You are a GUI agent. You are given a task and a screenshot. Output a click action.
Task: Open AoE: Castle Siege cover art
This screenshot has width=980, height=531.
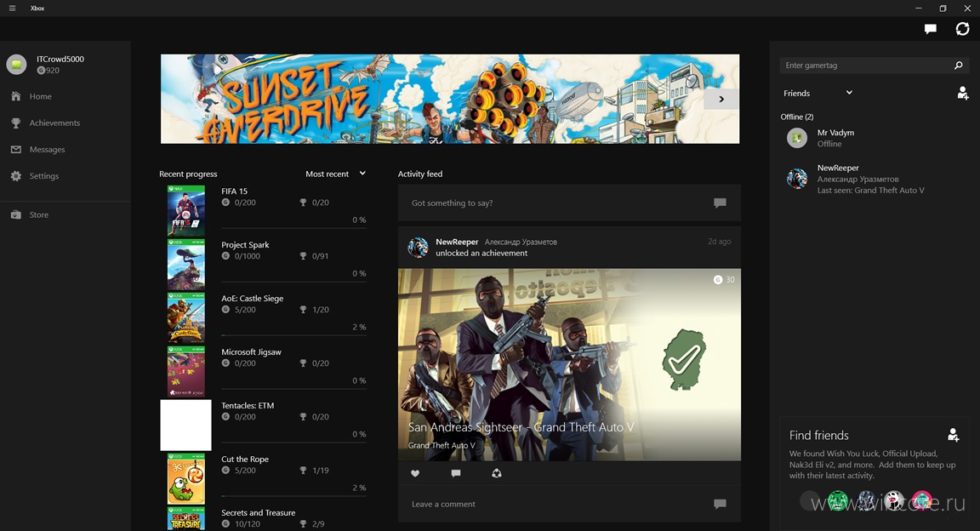pyautogui.click(x=186, y=317)
